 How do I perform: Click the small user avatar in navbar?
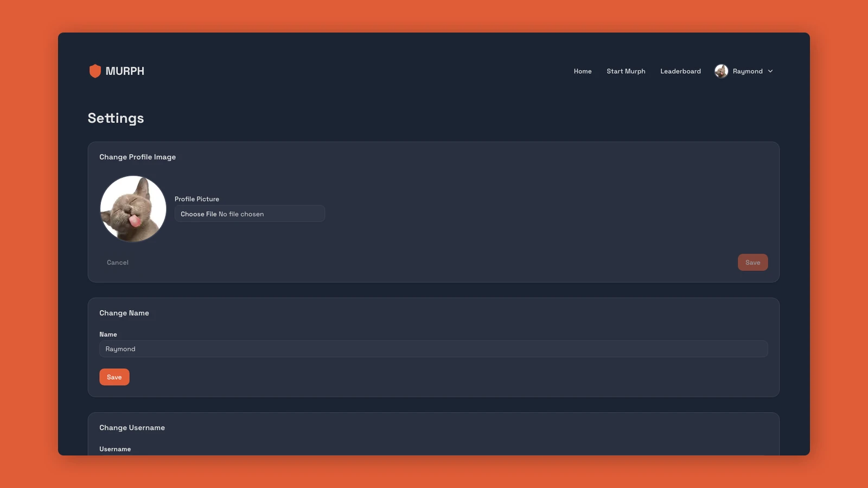pyautogui.click(x=721, y=71)
